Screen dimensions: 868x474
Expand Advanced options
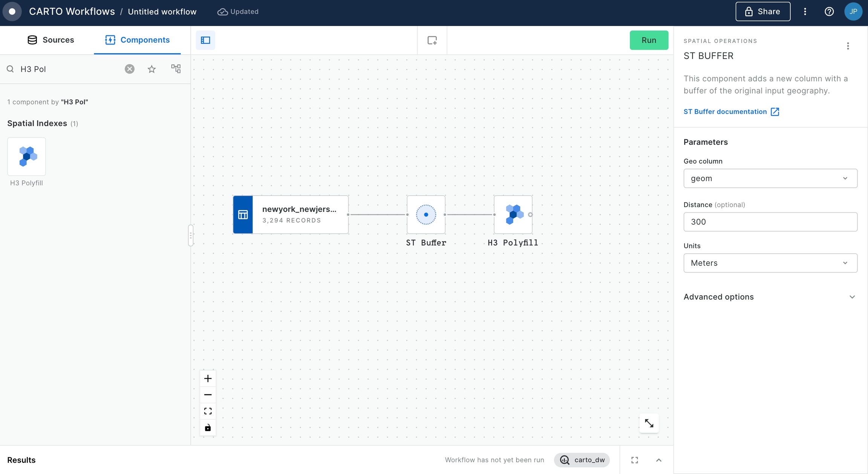[x=770, y=297]
